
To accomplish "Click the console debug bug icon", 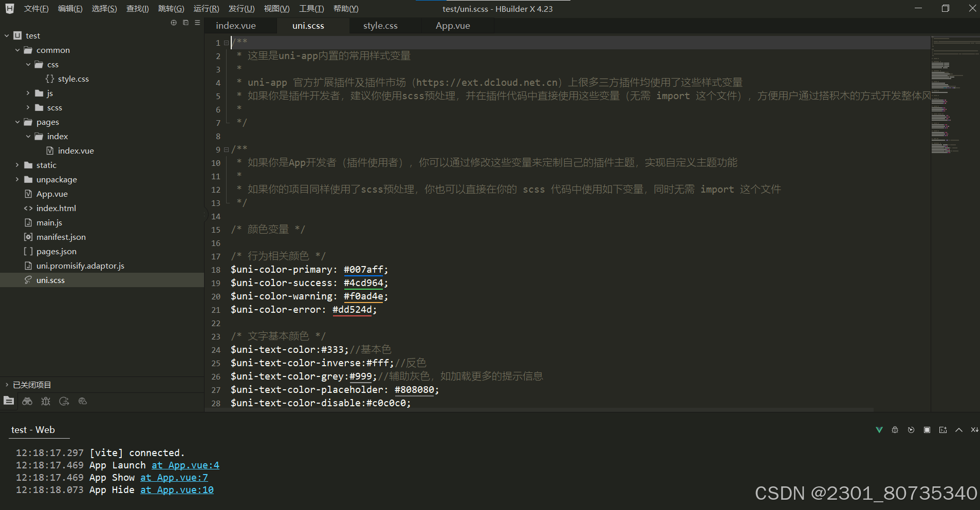I will click(895, 430).
